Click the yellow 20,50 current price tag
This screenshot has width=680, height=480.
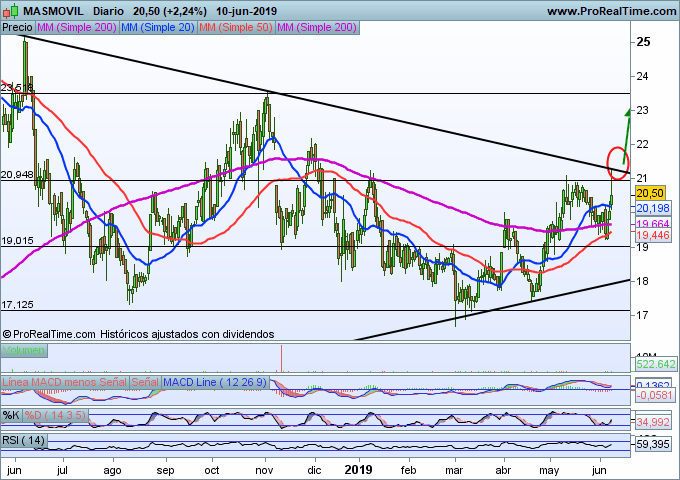tap(650, 193)
